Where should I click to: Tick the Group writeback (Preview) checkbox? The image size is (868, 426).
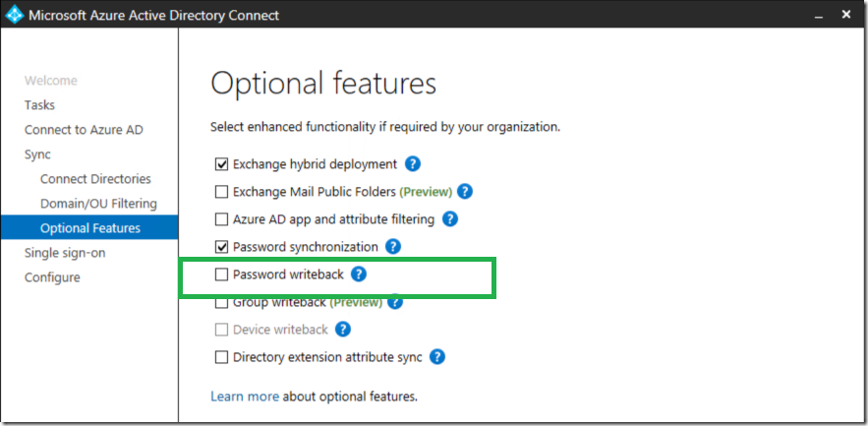point(221,302)
